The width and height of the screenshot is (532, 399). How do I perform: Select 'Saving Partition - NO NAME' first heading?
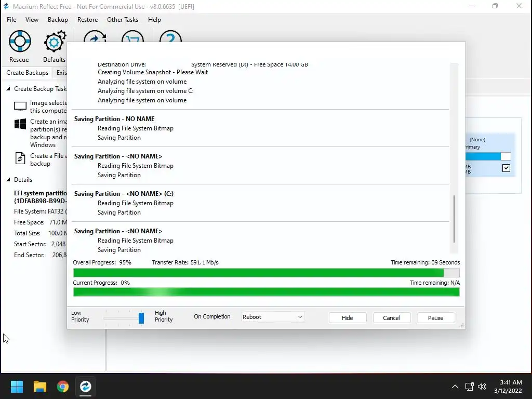point(114,119)
